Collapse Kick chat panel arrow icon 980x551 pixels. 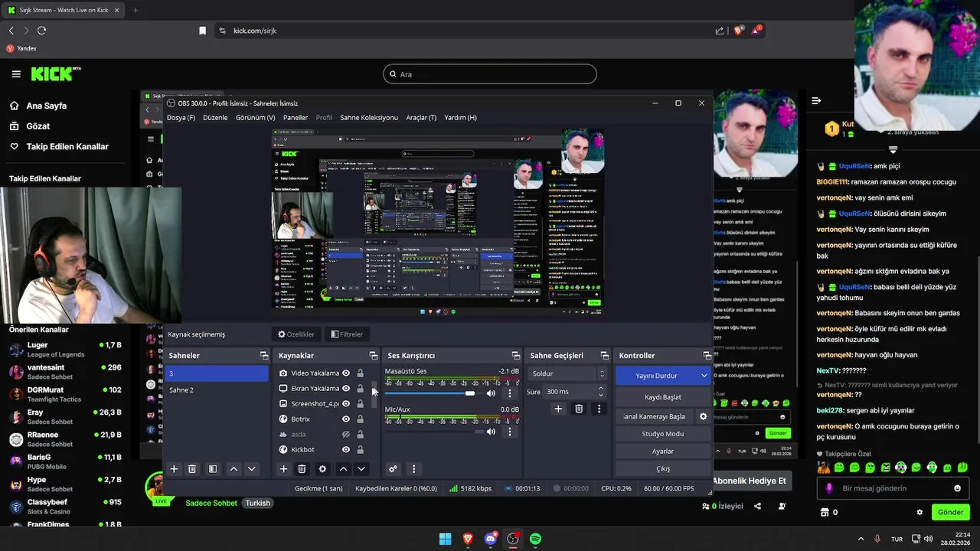(816, 101)
